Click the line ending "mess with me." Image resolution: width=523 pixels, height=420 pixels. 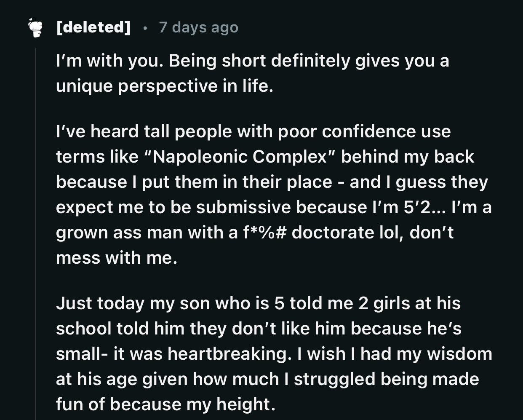point(117,258)
